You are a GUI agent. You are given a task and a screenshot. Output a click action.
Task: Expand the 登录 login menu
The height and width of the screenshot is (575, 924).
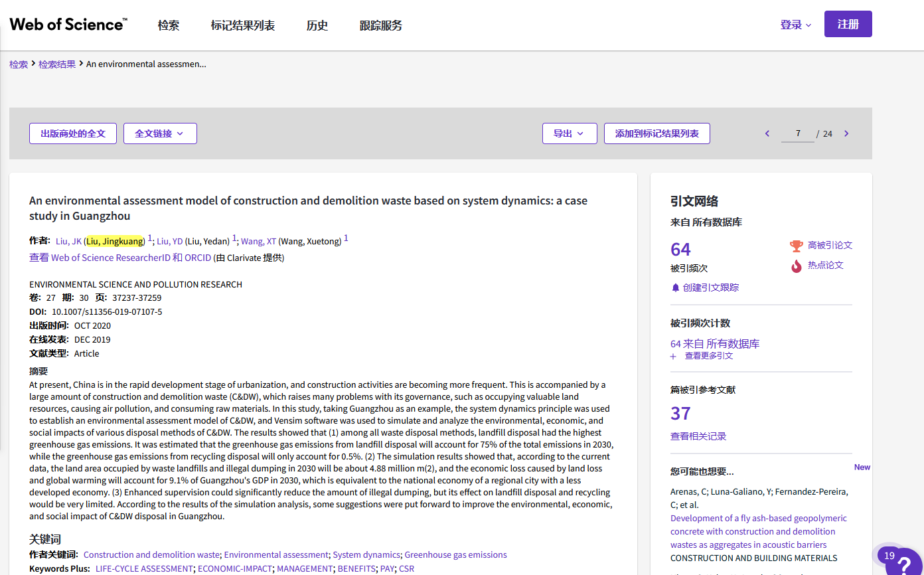pos(795,25)
